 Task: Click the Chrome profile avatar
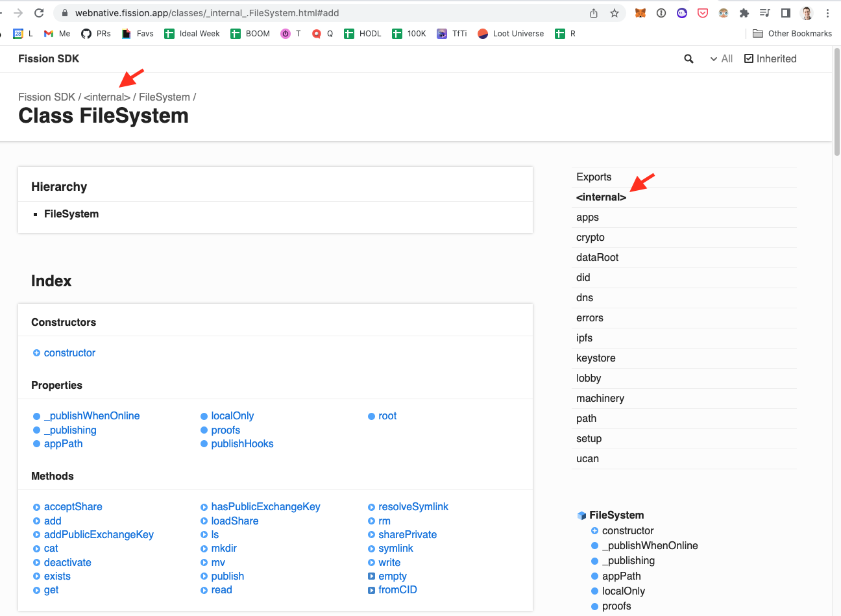[x=806, y=13]
